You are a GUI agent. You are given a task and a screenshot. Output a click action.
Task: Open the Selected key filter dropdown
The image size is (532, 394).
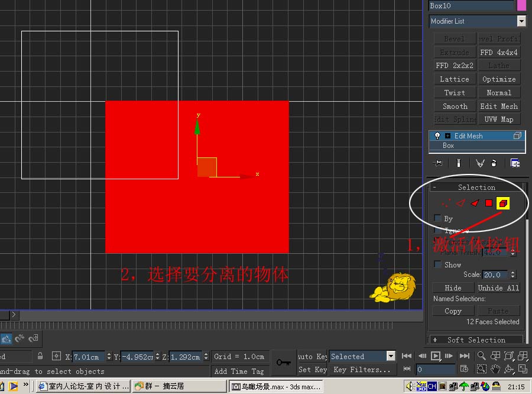coord(390,356)
